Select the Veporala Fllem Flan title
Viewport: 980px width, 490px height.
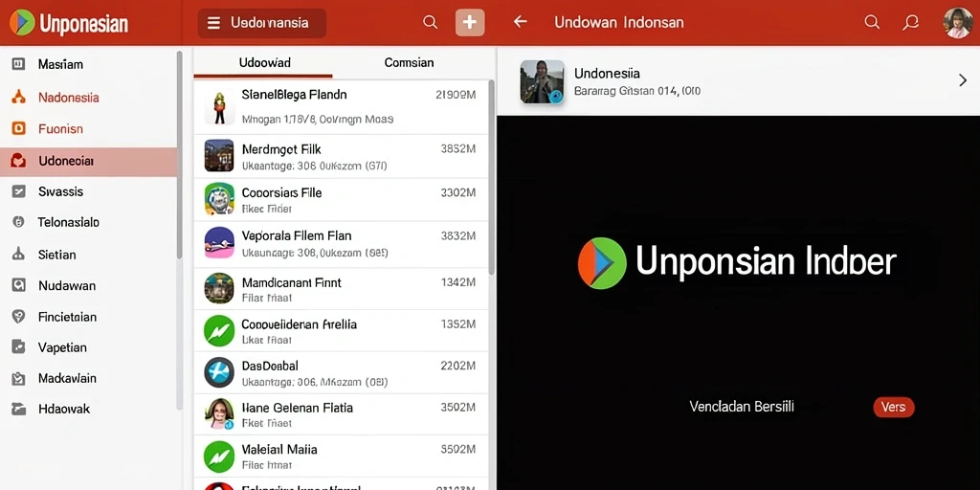(297, 235)
